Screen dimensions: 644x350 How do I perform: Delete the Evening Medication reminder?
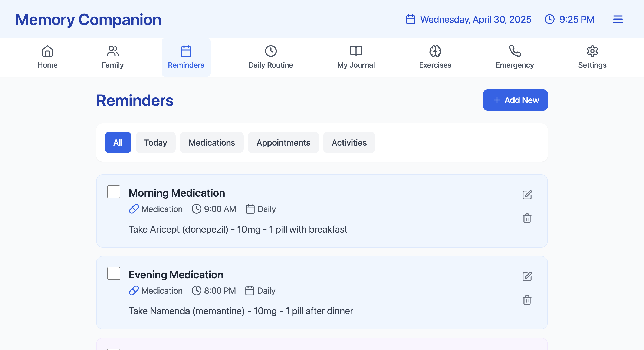(x=527, y=300)
